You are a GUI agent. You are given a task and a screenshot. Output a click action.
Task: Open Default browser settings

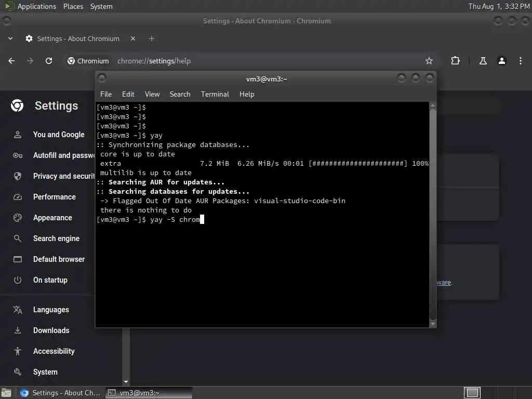59,259
